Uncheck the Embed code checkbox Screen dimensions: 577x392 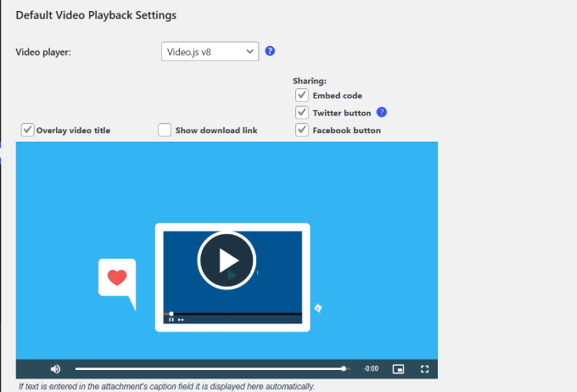pyautogui.click(x=301, y=96)
